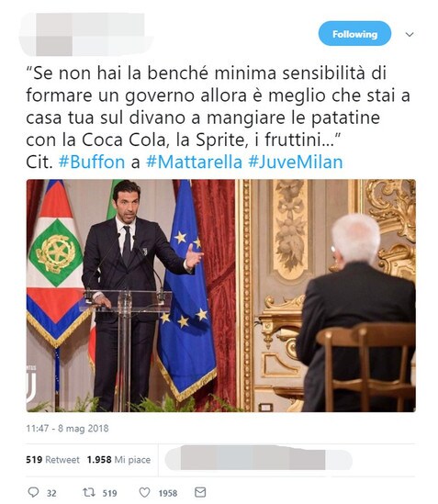Open the #Mattarella hashtag link

[194, 162]
